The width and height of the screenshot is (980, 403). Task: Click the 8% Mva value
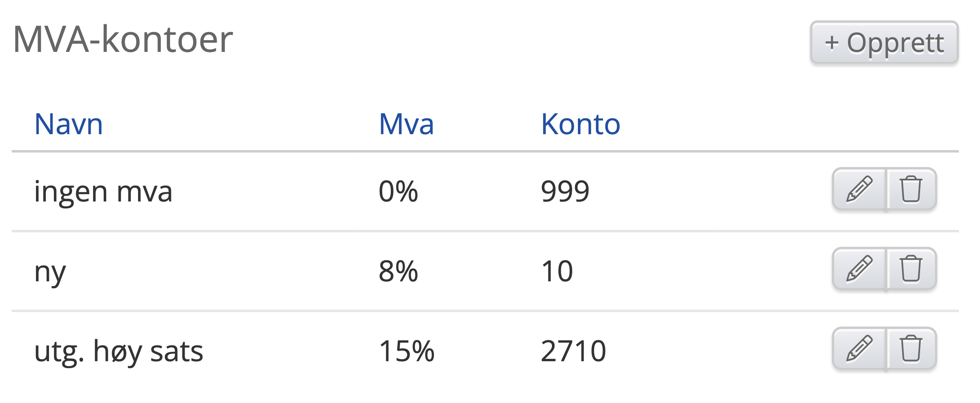(398, 271)
